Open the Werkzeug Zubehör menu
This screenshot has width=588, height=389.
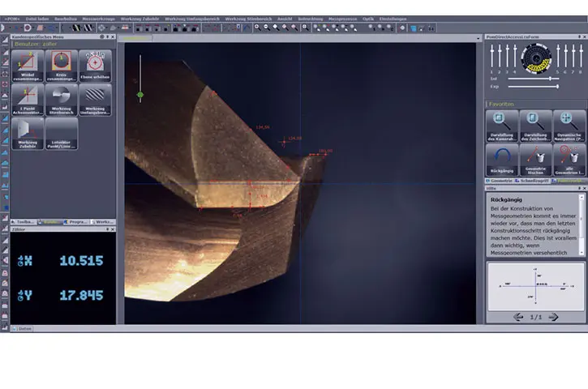(139, 18)
